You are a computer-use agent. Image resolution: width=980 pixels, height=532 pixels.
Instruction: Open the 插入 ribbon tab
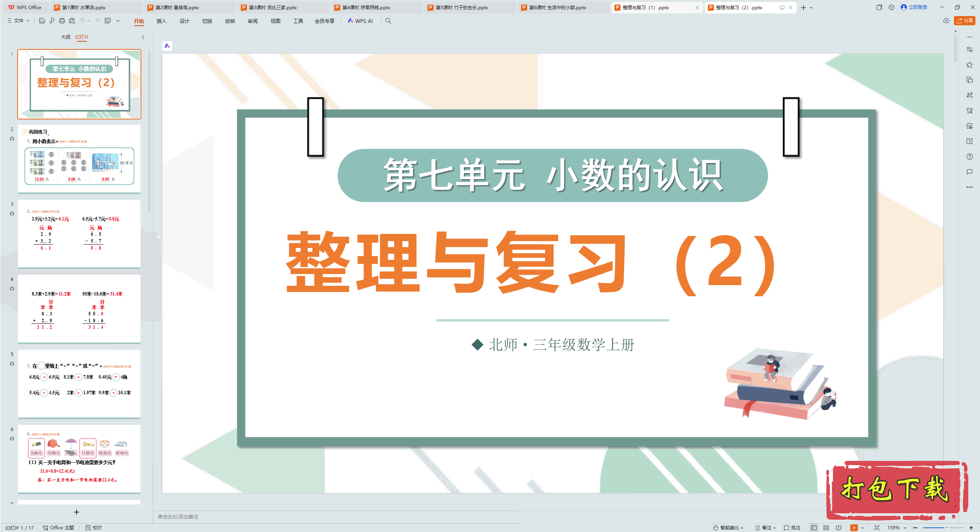tap(161, 21)
